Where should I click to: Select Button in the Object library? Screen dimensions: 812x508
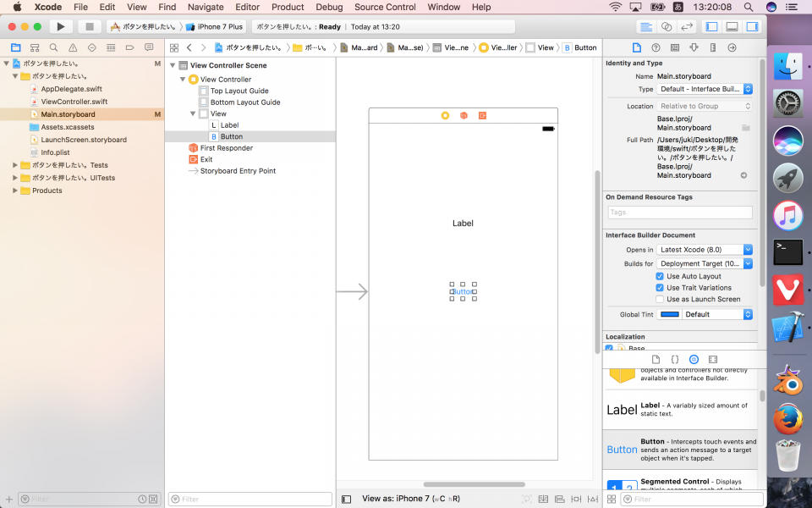click(680, 450)
